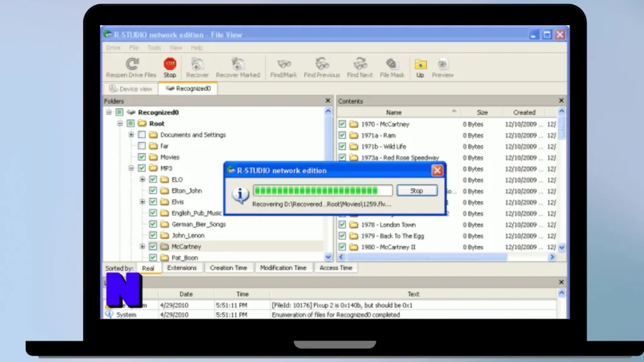Uncheck the 1971b - Wild Life checkbox
644x362 pixels.
coord(342,146)
